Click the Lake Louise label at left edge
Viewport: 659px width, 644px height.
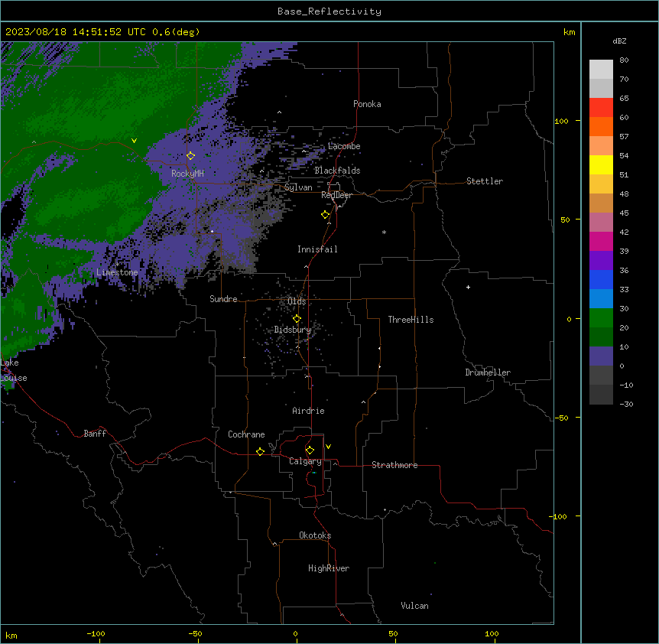pyautogui.click(x=14, y=370)
